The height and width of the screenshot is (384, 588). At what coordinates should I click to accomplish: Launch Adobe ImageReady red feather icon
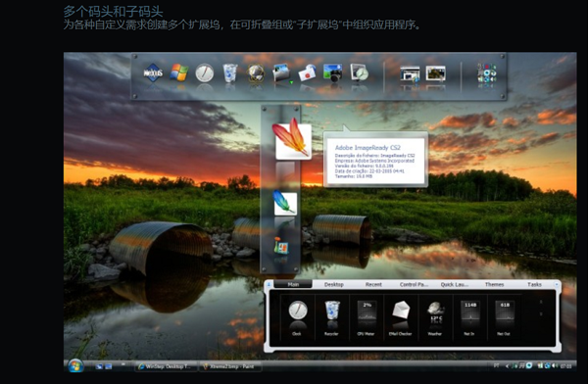[x=292, y=139]
